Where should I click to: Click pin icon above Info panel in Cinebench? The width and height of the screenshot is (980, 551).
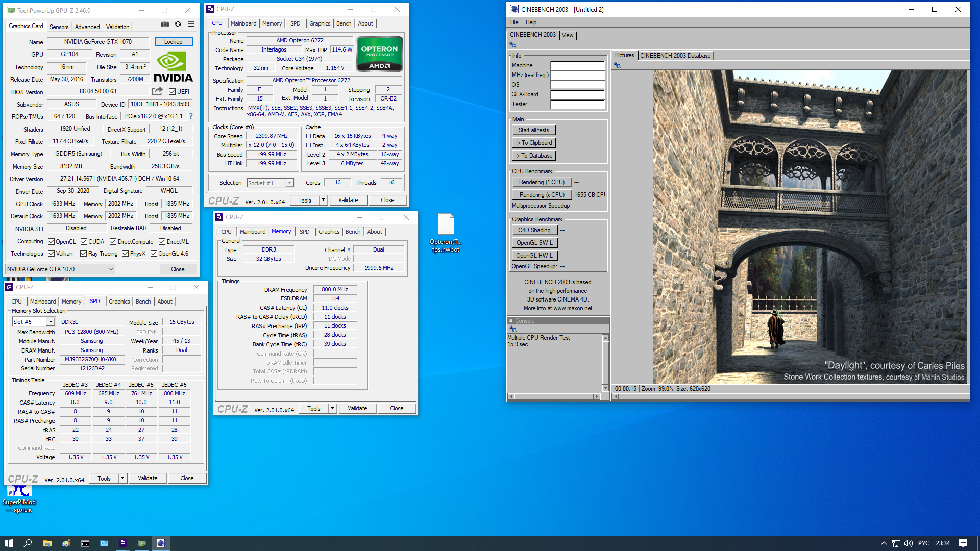click(x=512, y=45)
